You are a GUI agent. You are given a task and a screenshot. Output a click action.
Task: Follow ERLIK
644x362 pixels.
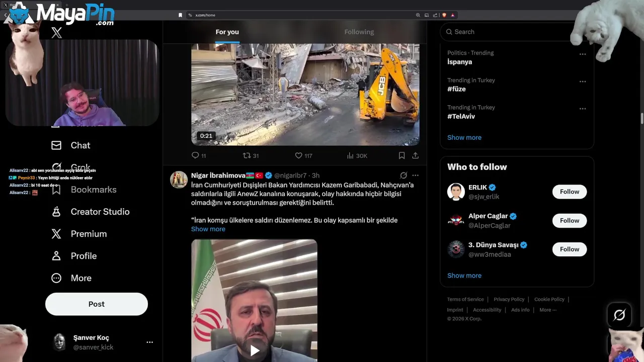tap(570, 192)
